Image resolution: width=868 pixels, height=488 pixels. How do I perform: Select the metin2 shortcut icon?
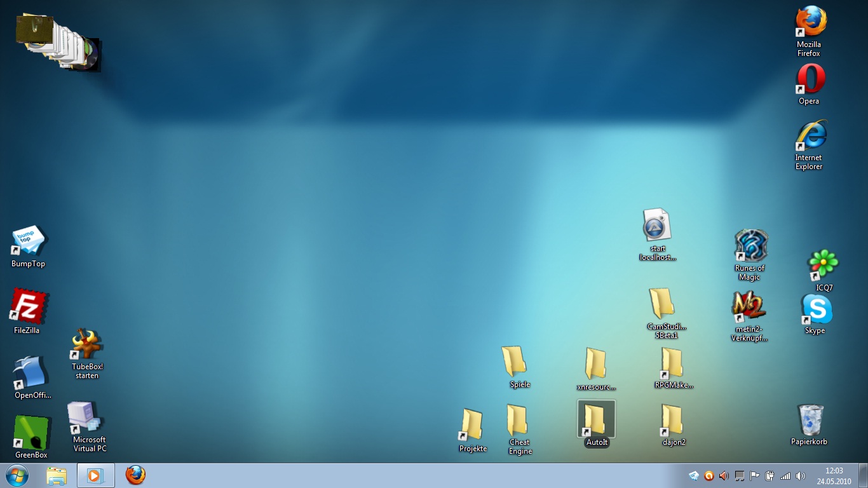tap(749, 307)
